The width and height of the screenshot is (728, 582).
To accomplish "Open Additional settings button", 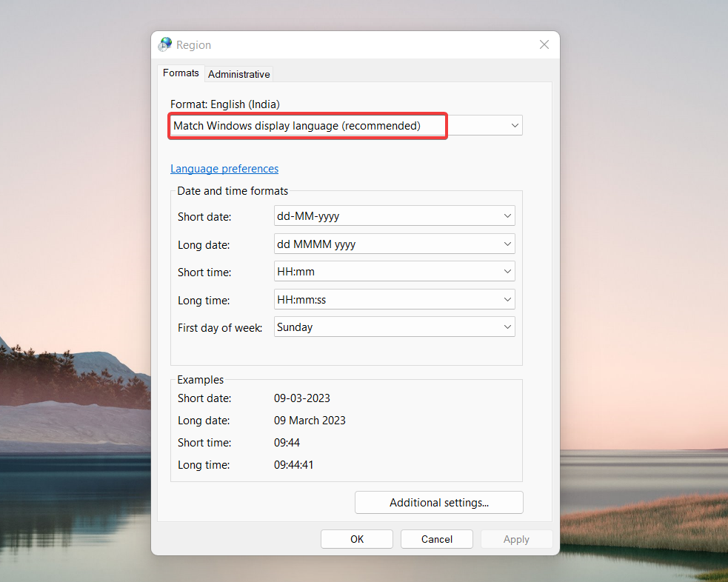I will point(438,503).
